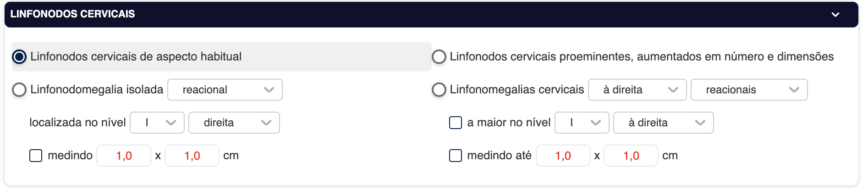Open à direita dropdown beside maior nível

pyautogui.click(x=663, y=123)
